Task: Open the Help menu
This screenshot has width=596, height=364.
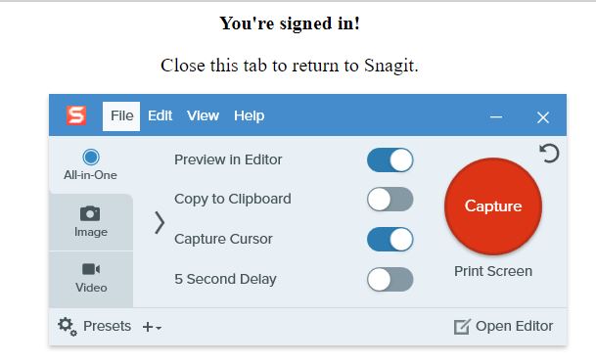Action: [249, 115]
